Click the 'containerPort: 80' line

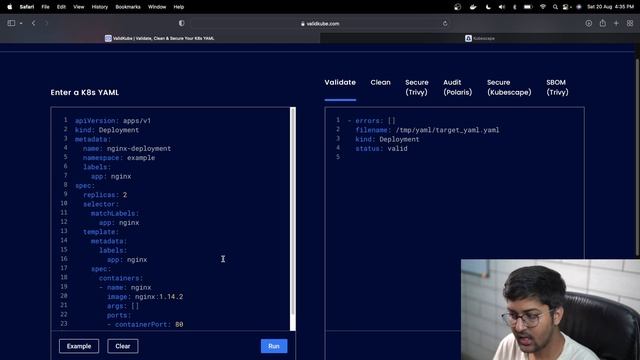coord(145,324)
